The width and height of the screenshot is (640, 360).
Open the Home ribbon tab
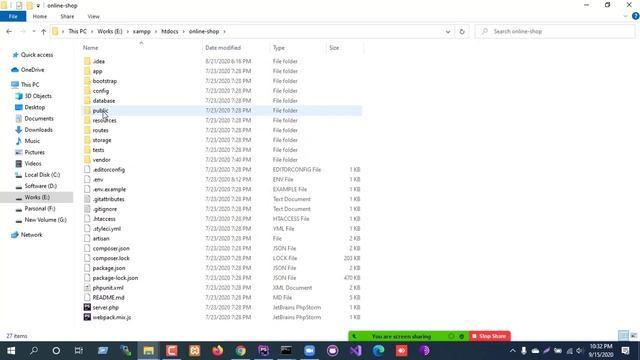tap(40, 16)
